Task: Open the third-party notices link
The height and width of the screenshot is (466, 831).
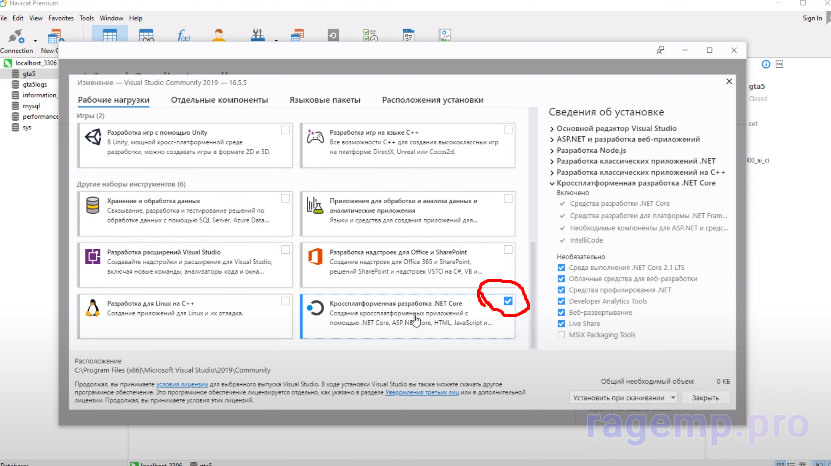Action: (x=422, y=392)
